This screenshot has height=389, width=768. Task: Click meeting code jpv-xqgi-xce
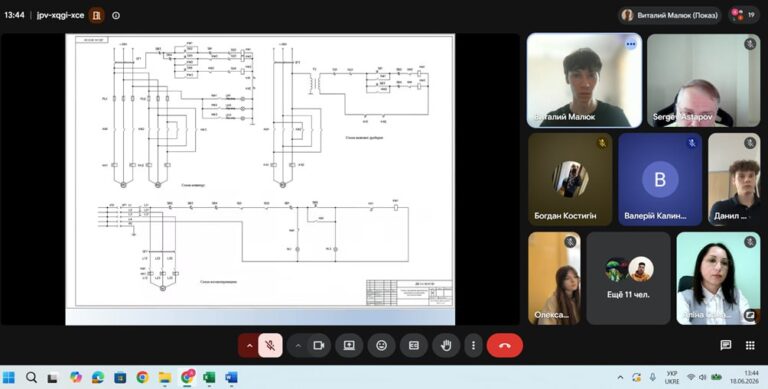[60, 15]
